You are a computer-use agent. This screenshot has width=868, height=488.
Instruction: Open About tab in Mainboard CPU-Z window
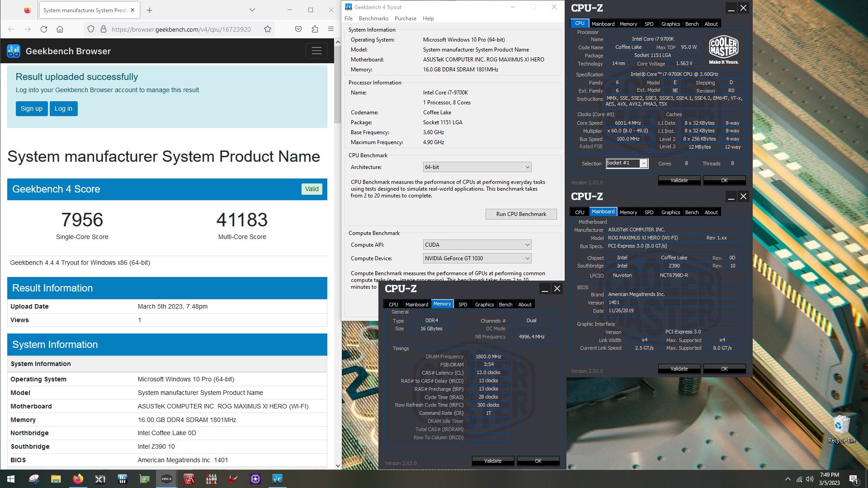tap(711, 212)
